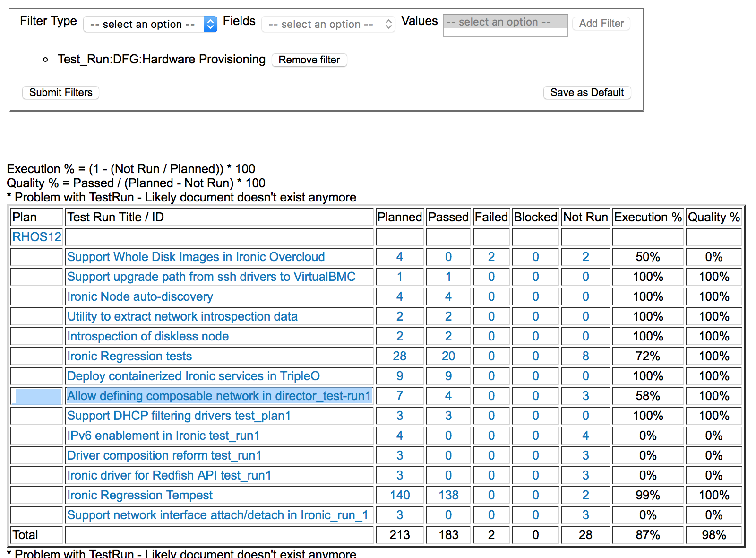The image size is (756, 558).
Task: Click Execution 58% for composable network run
Action: tap(648, 396)
